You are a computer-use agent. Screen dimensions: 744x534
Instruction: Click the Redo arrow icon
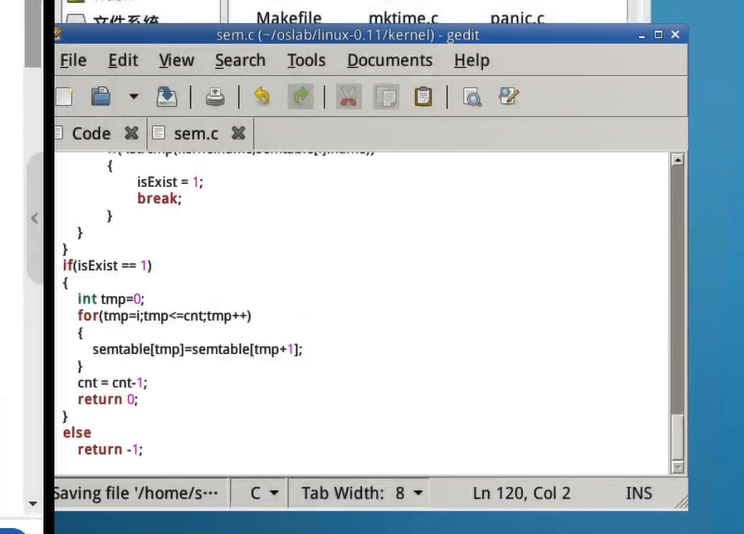[299, 97]
